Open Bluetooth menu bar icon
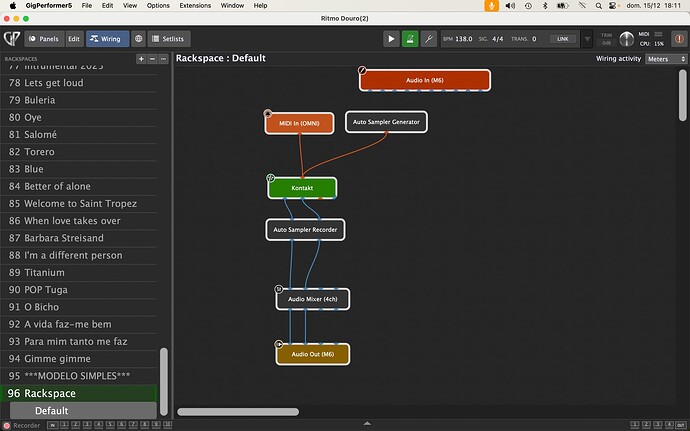The height and width of the screenshot is (431, 690). tap(545, 6)
